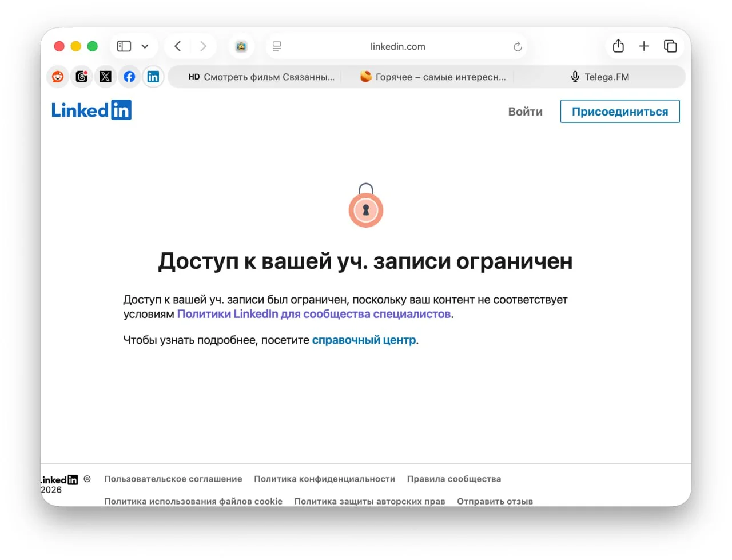Screen dimensions: 732x560
Task: Click the extension icon beside the address bar
Action: [x=241, y=46]
